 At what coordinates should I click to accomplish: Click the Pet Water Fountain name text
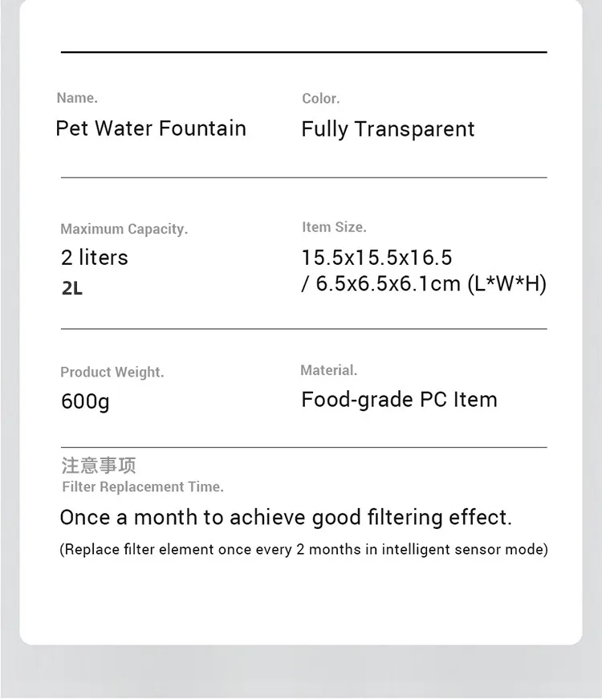(151, 128)
